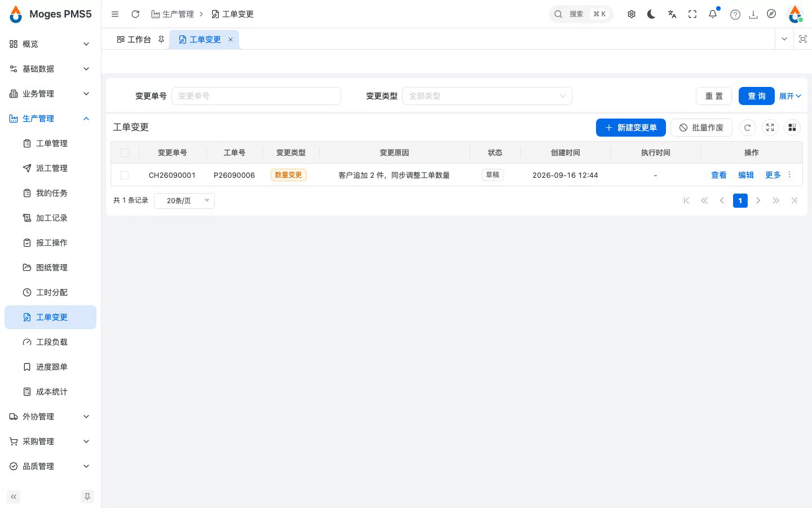Open the row actions three-dot menu
Viewport: 812px width, 508px height.
pyautogui.click(x=789, y=175)
